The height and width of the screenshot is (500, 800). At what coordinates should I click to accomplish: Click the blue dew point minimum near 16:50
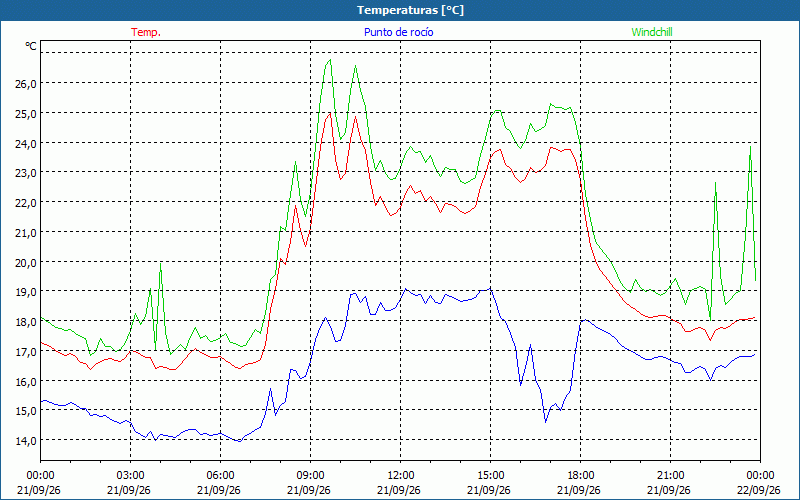pos(545,422)
